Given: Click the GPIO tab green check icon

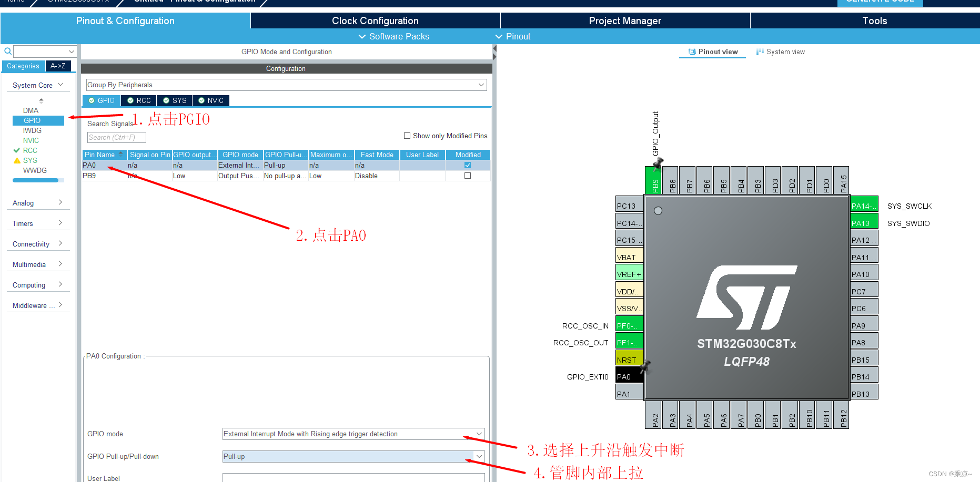Looking at the screenshot, I should pyautogui.click(x=92, y=100).
